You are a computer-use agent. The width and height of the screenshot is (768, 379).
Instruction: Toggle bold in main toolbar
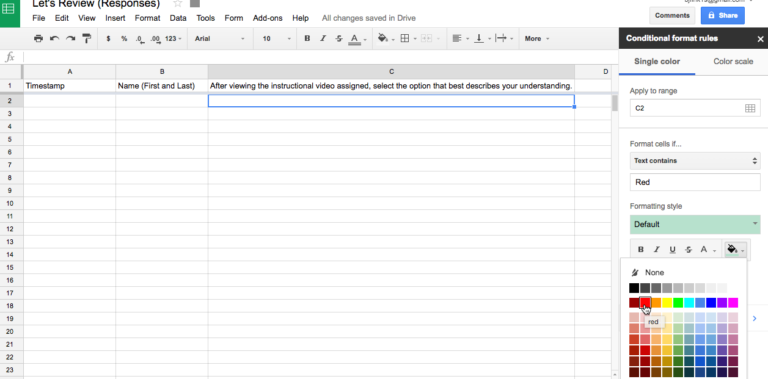click(307, 38)
